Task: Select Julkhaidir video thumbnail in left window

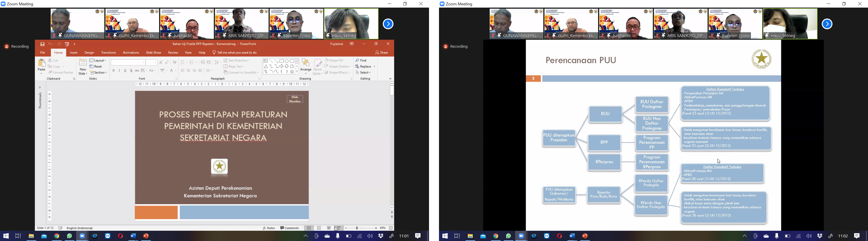Action: tap(187, 24)
